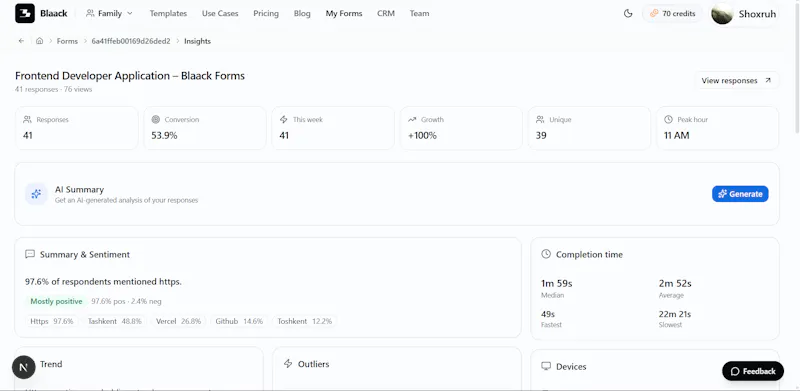Click the This week lightning icon
800x391 pixels.
coord(284,119)
